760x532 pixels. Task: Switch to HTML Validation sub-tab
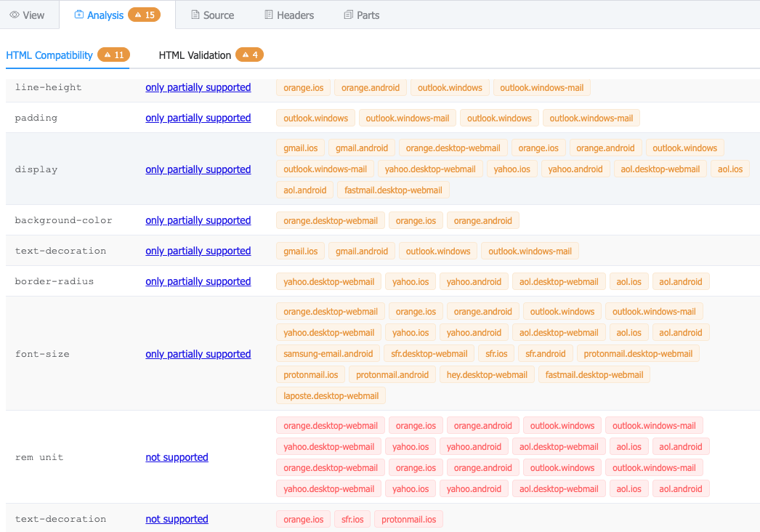click(x=211, y=55)
